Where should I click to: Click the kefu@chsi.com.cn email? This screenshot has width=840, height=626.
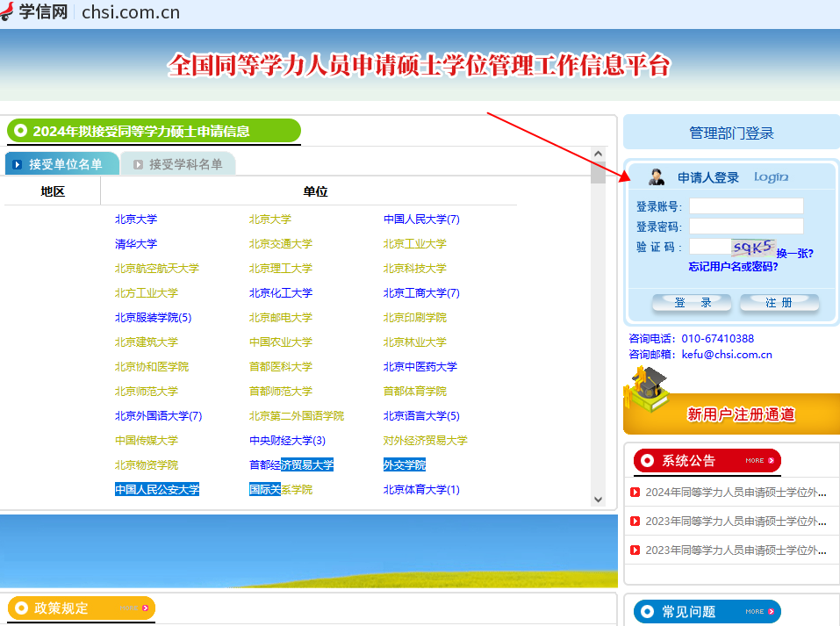(x=727, y=355)
